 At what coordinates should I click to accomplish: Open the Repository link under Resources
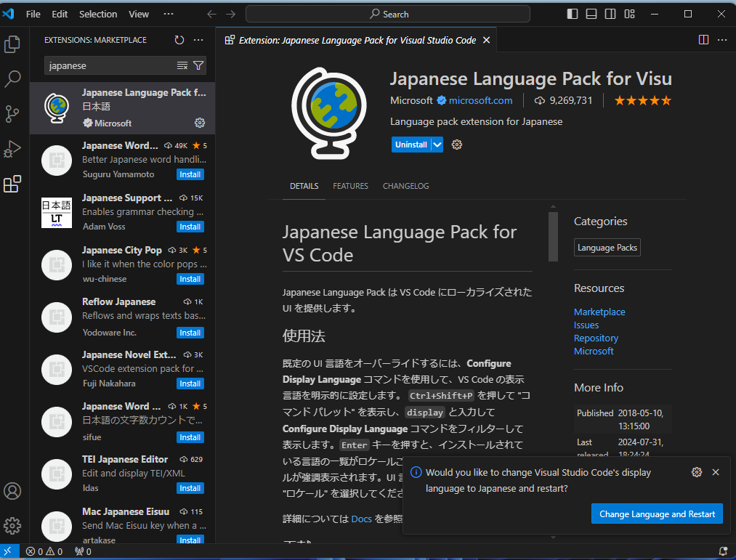596,338
